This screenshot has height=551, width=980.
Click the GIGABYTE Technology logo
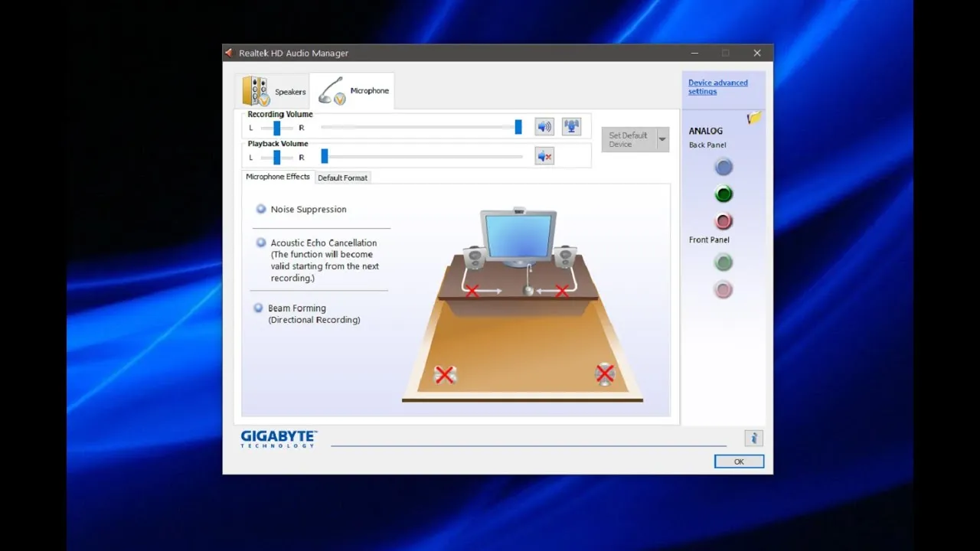click(x=279, y=439)
